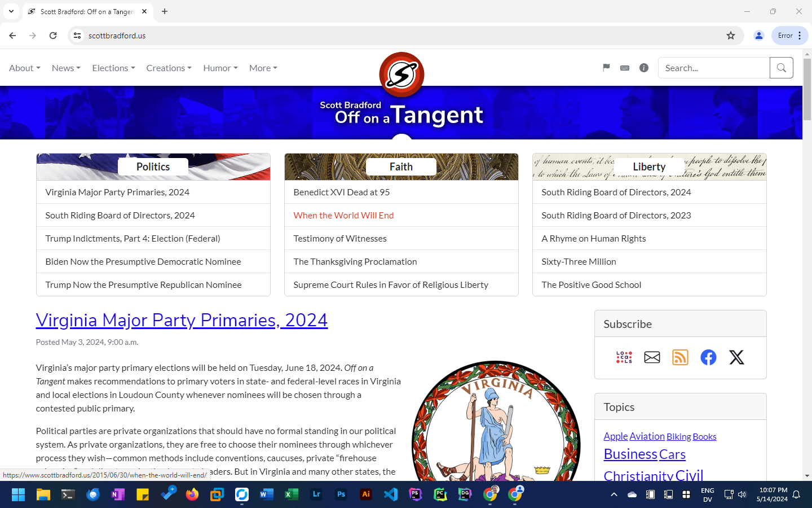Image resolution: width=812 pixels, height=508 pixels.
Task: Click the email envelope subscribe icon
Action: tap(652, 357)
